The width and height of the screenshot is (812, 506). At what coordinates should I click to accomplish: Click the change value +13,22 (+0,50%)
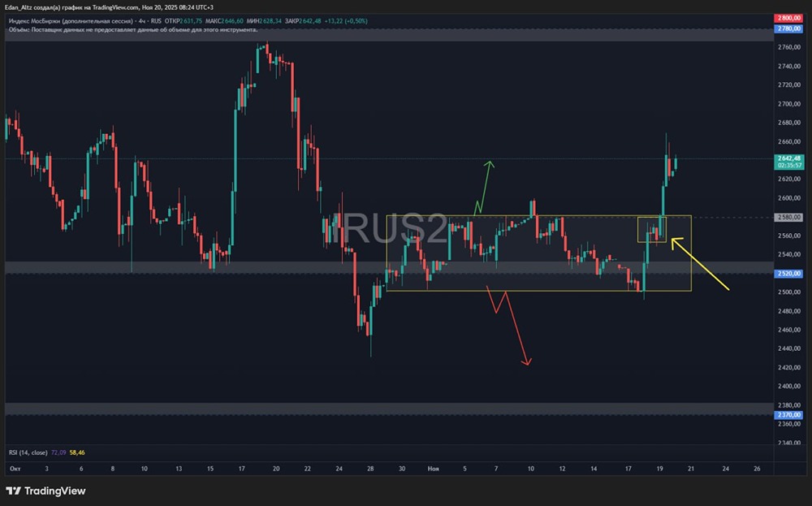346,21
